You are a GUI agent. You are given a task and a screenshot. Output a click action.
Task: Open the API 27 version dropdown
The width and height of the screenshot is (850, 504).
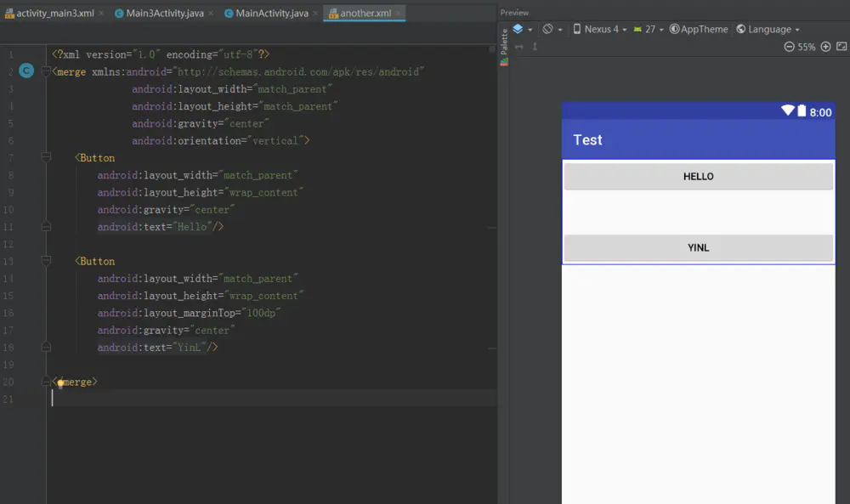[649, 29]
